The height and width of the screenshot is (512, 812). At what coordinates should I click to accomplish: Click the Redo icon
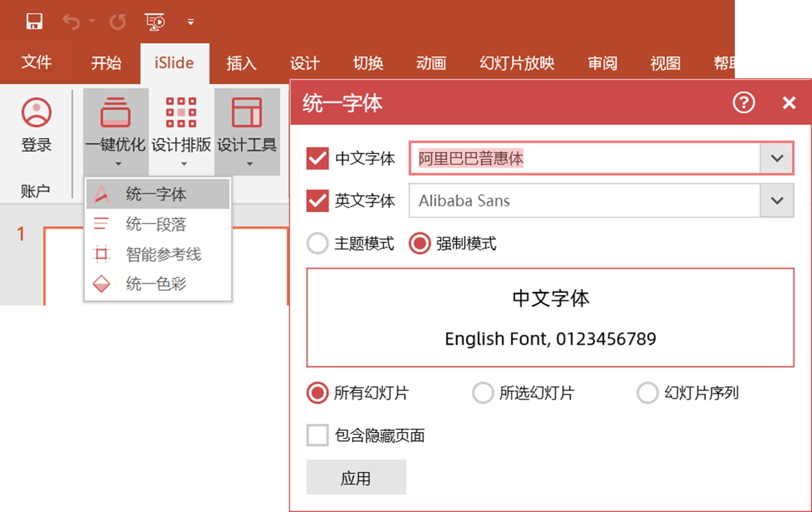point(118,22)
